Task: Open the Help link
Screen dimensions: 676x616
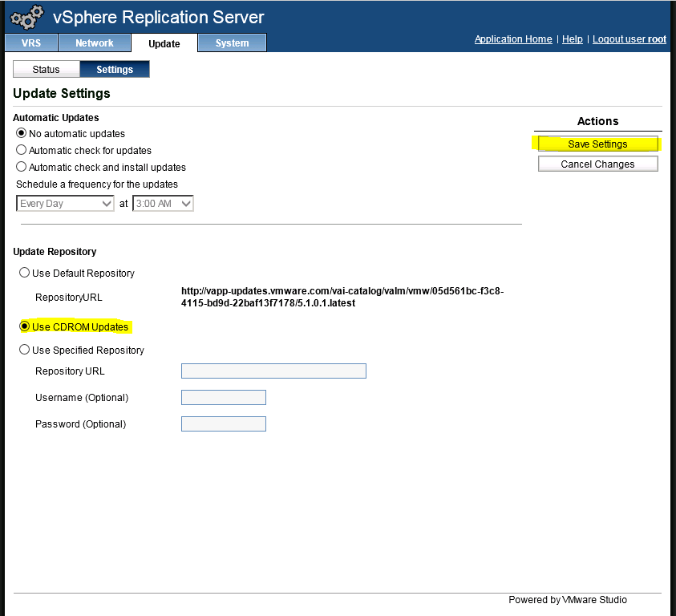Action: 572,38
